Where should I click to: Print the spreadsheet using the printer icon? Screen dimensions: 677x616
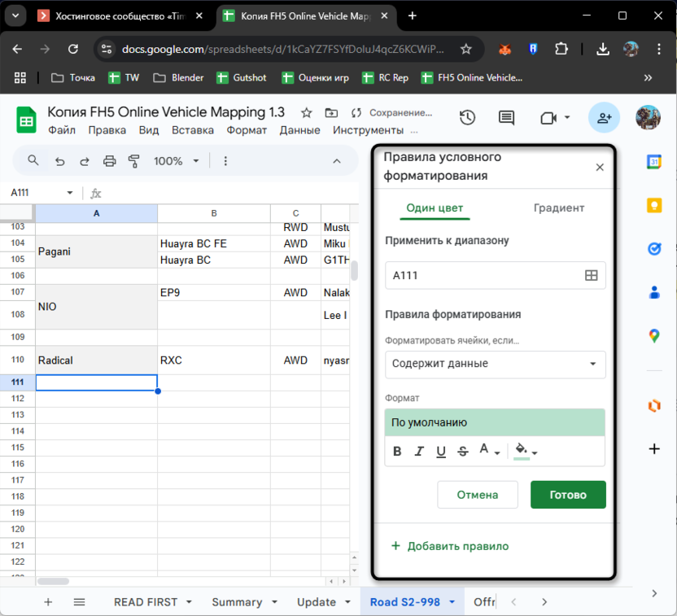click(x=110, y=161)
